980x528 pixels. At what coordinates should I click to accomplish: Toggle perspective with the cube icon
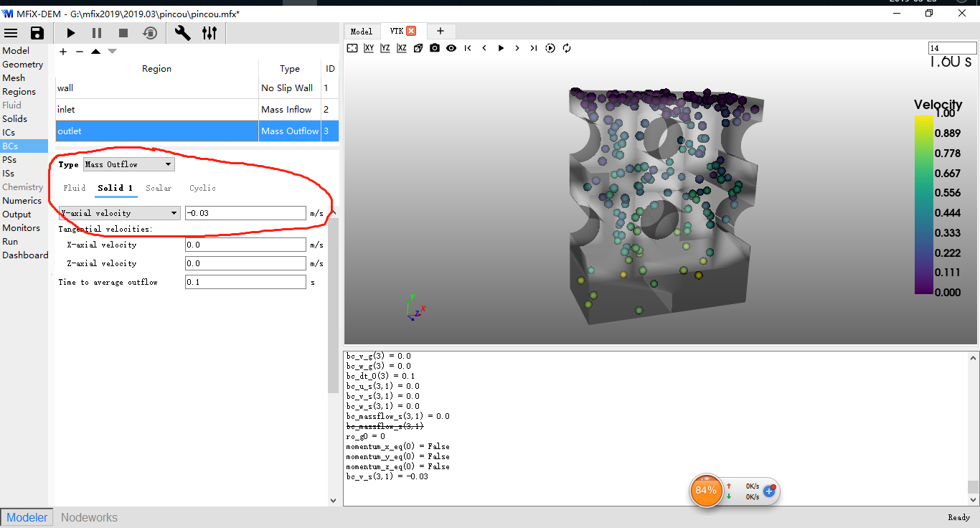(x=418, y=48)
